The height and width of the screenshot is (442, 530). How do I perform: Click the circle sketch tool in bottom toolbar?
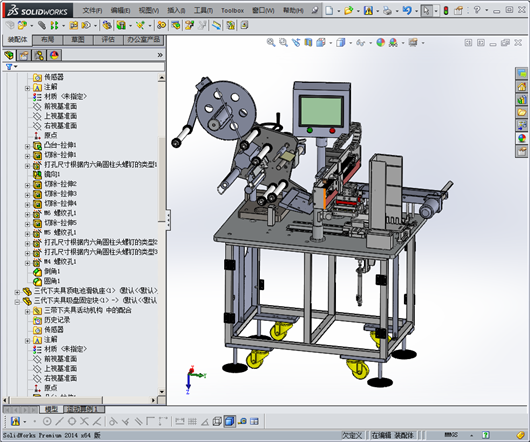pyautogui.click(x=47, y=421)
